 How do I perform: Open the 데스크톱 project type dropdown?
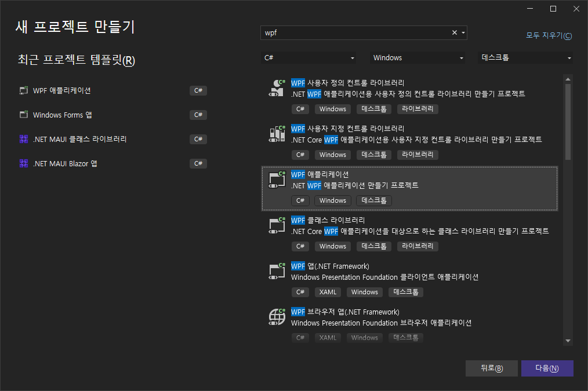tap(525, 58)
